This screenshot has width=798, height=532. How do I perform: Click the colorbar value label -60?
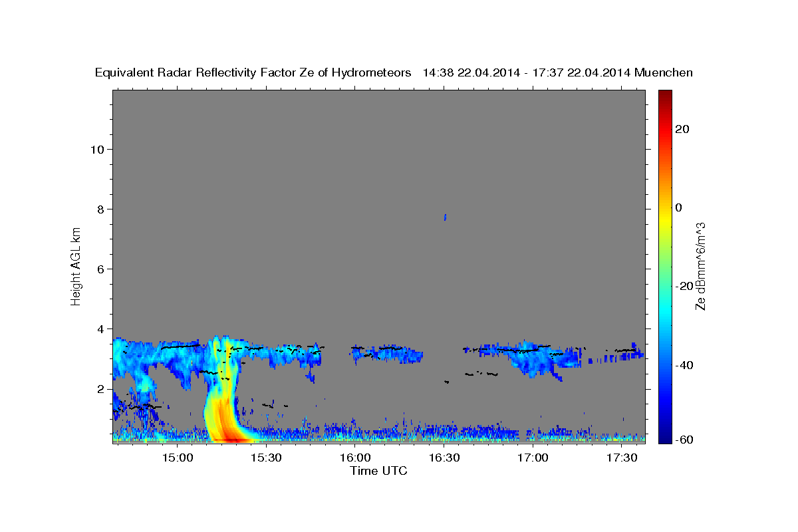[684, 440]
